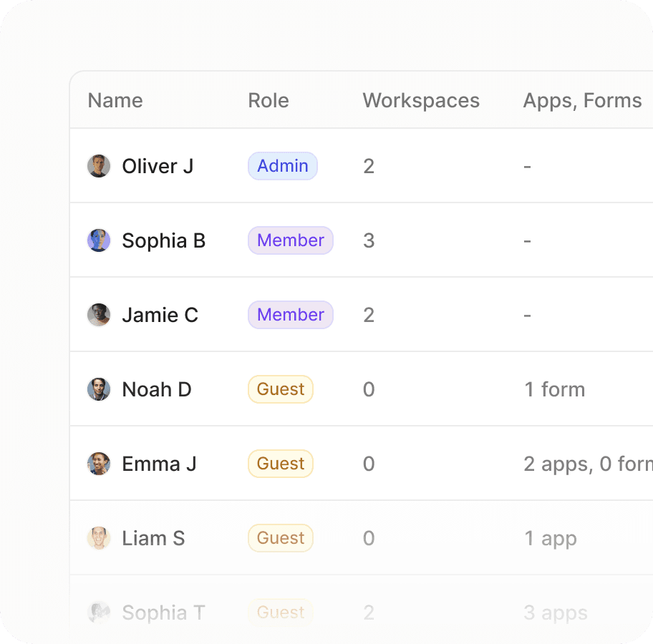Sort table by Name column header
The image size is (653, 644).
pyautogui.click(x=115, y=100)
